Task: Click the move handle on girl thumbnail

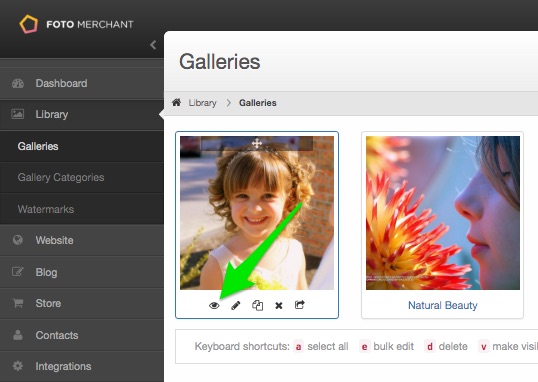Action: (x=257, y=143)
